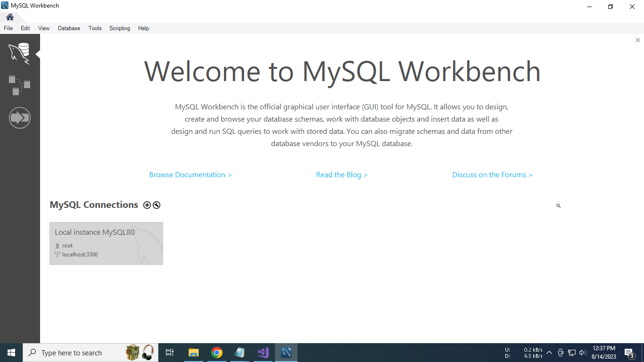
Task: Click the Meet Now camera tray icon
Action: [561, 353]
